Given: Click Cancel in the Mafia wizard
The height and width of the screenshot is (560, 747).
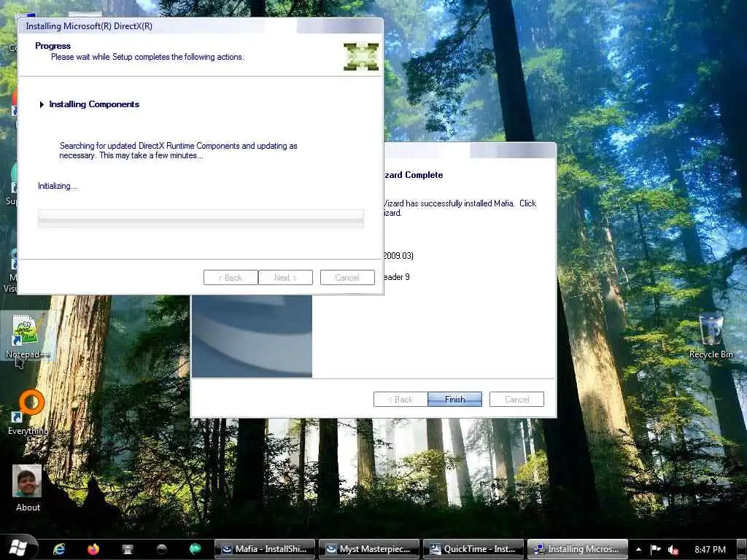Looking at the screenshot, I should tap(516, 399).
